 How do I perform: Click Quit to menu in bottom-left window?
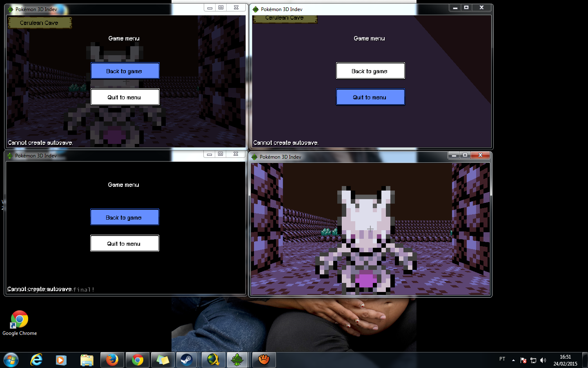pos(125,243)
